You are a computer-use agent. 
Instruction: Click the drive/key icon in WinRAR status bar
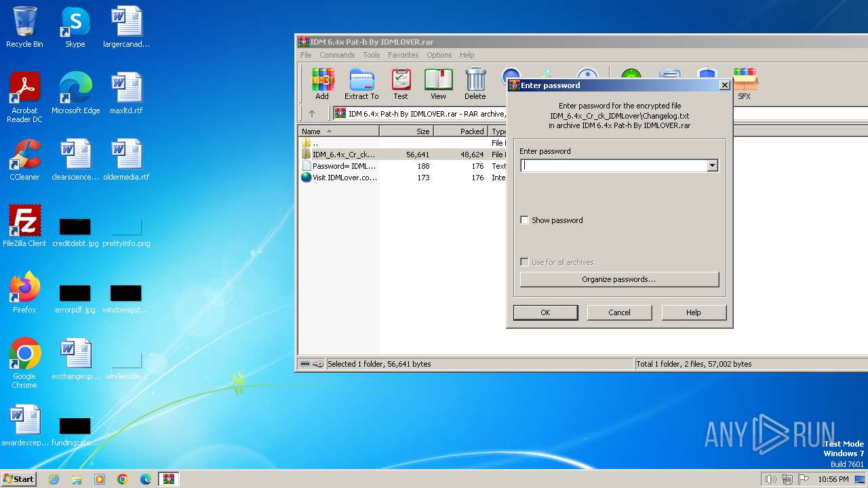[x=312, y=364]
